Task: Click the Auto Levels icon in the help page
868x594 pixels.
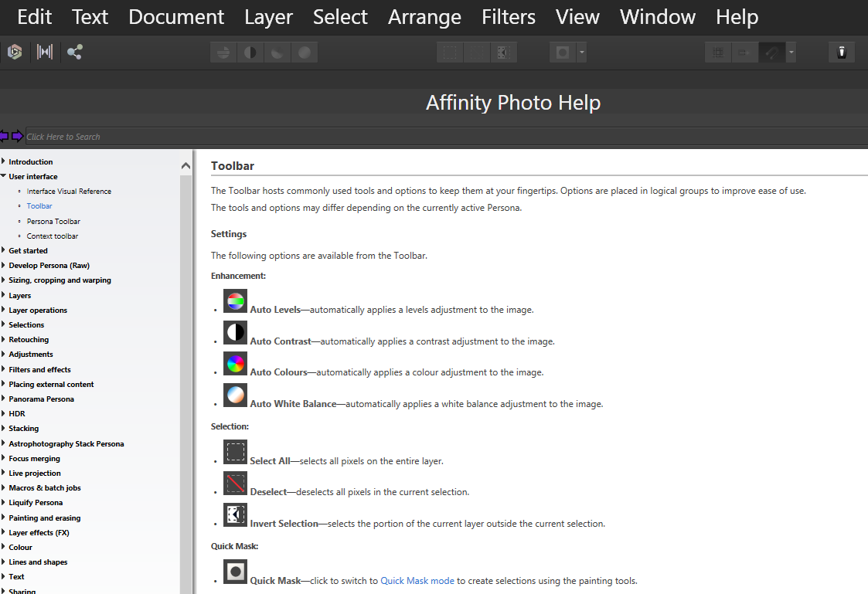Action: pyautogui.click(x=235, y=301)
